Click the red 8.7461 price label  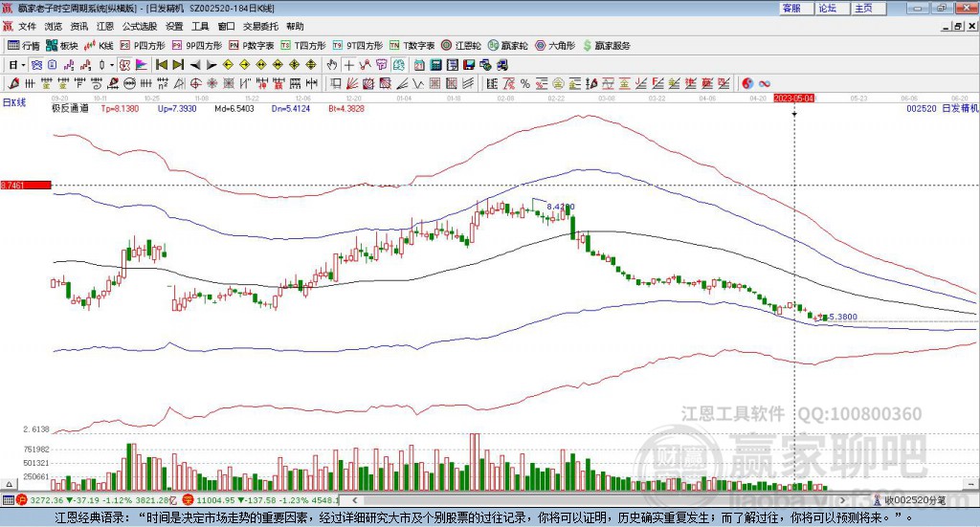[x=26, y=186]
